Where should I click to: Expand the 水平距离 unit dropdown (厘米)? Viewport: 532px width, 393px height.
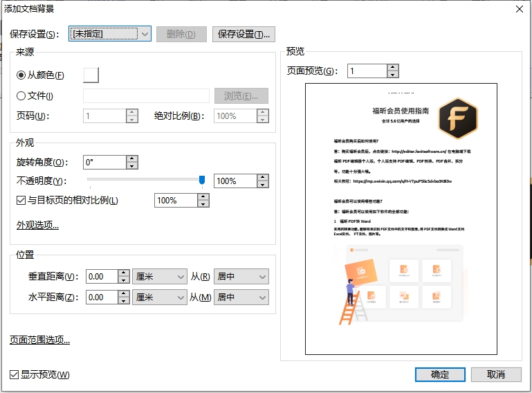160,298
